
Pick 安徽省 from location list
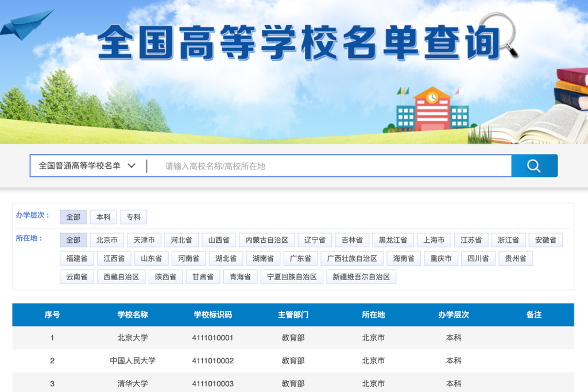[x=546, y=240]
